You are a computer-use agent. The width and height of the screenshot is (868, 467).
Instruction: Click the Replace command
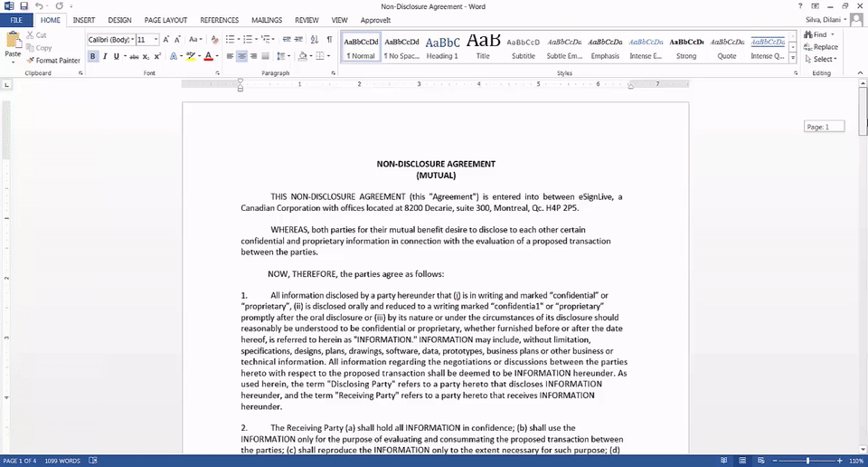click(821, 47)
